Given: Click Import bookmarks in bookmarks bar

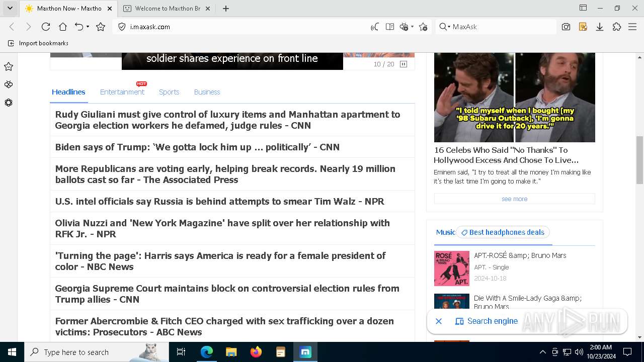Looking at the screenshot, I should point(38,43).
